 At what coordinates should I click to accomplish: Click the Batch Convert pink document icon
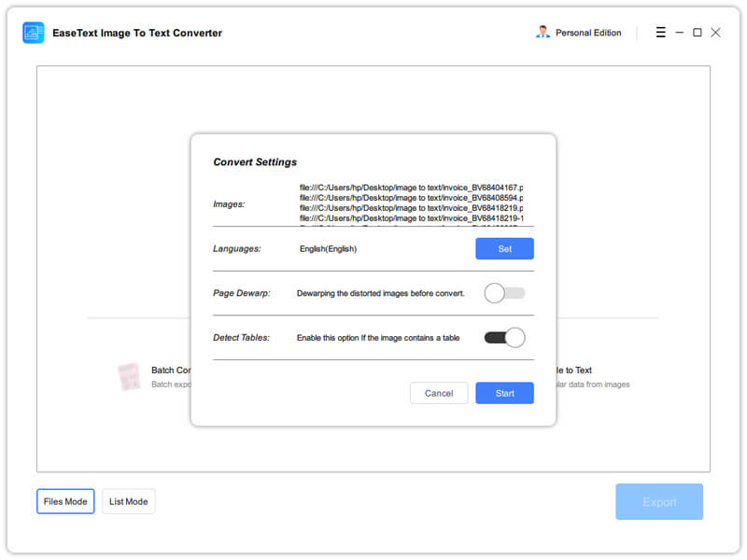tap(129, 377)
